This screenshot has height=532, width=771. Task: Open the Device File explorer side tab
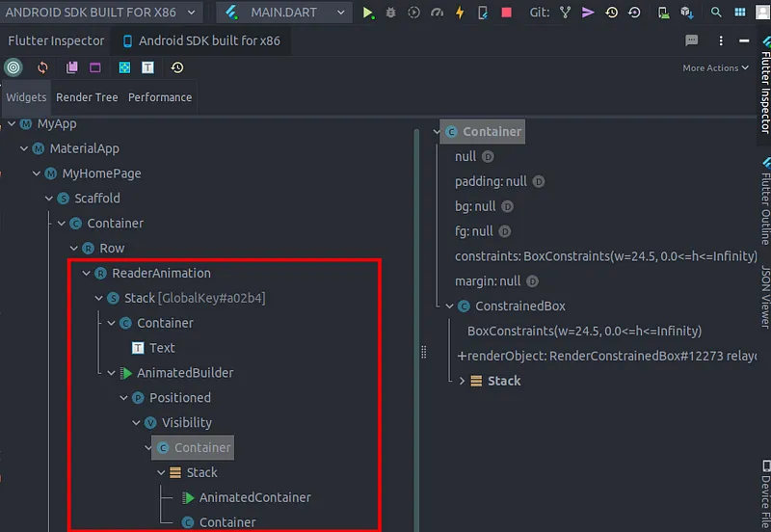[765, 494]
